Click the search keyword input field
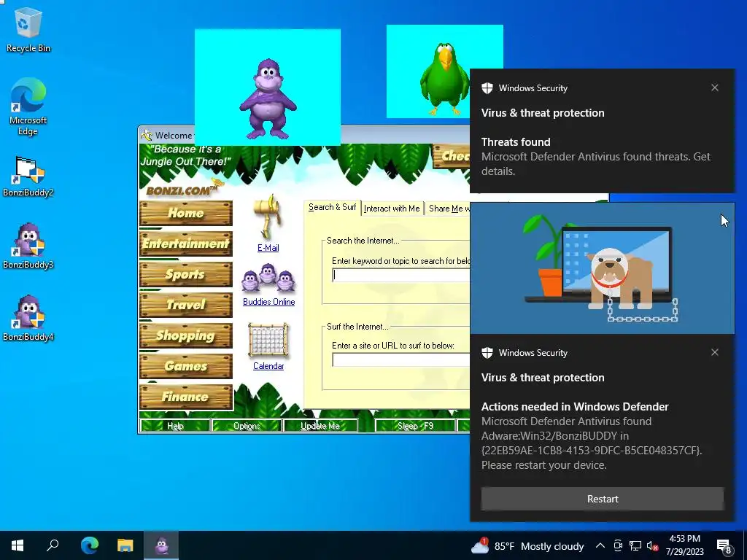Screen dimensions: 747x560 point(401,275)
